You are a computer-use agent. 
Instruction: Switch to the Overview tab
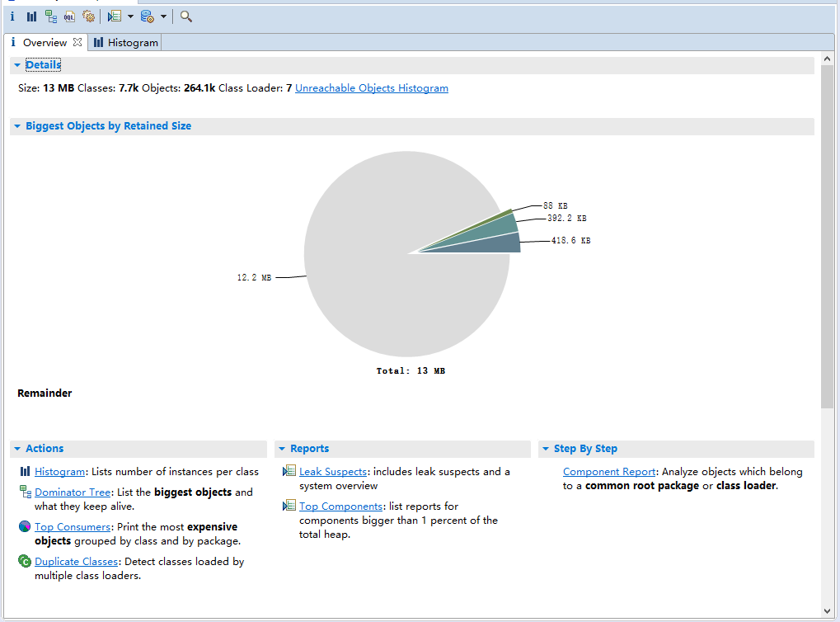pyautogui.click(x=45, y=42)
